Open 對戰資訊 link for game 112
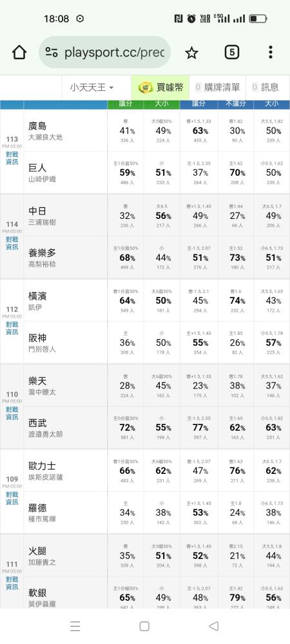This screenshot has width=290, height=644. pyautogui.click(x=12, y=328)
